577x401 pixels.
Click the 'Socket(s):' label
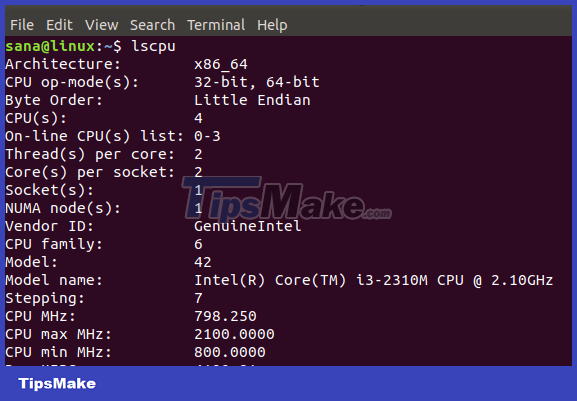(x=49, y=191)
